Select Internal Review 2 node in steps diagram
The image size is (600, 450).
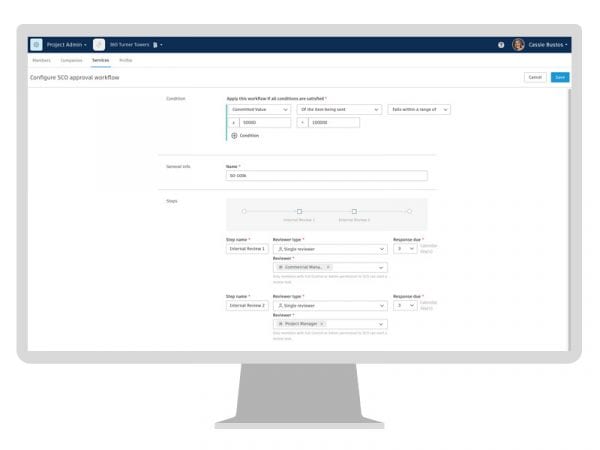pos(354,211)
